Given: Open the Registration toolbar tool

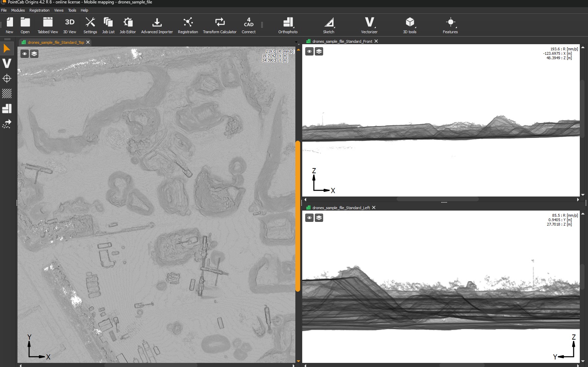Looking at the screenshot, I should [x=188, y=26].
